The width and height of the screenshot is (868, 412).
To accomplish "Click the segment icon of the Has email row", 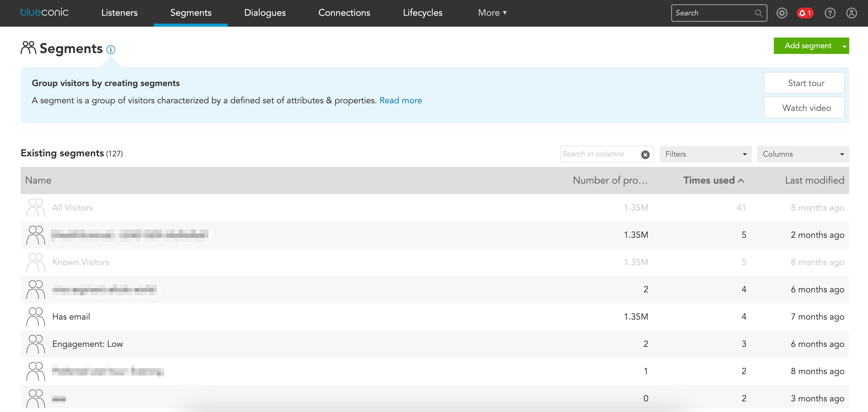I will pyautogui.click(x=35, y=317).
